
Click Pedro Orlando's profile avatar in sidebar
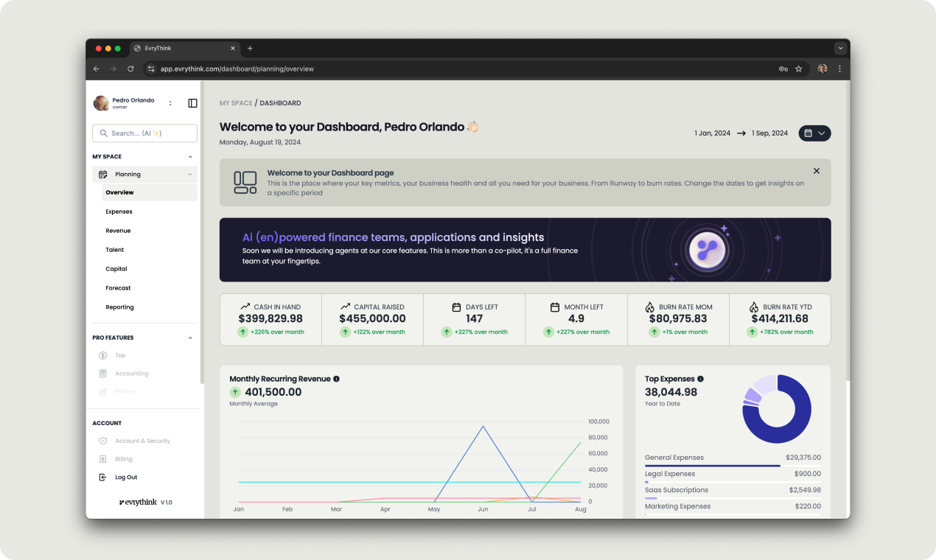pyautogui.click(x=100, y=103)
